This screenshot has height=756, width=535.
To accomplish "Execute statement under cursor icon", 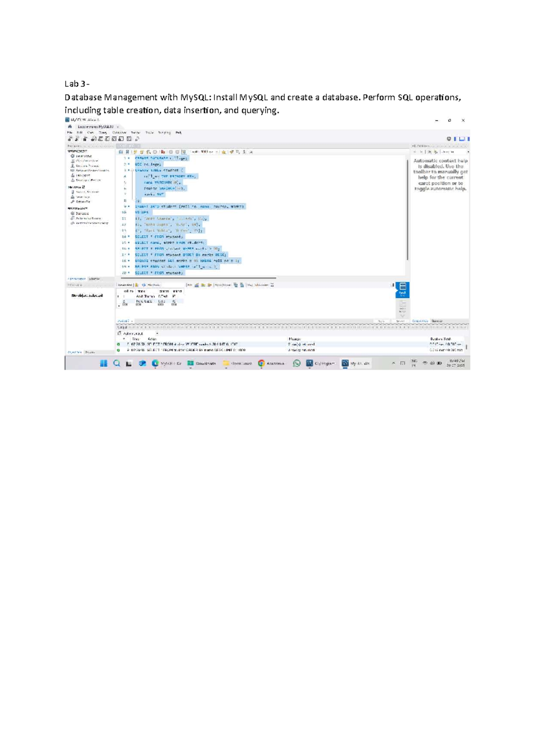I will tap(142, 152).
